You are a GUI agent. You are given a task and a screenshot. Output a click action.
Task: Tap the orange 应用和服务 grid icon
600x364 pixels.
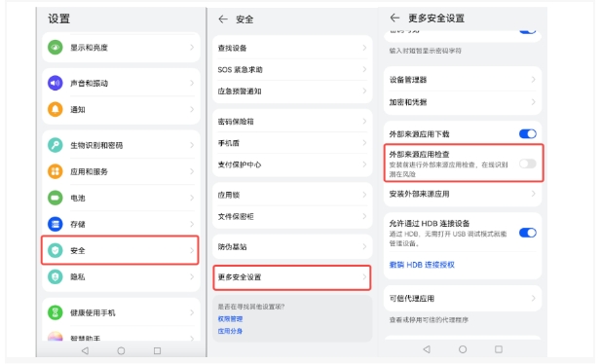click(56, 171)
